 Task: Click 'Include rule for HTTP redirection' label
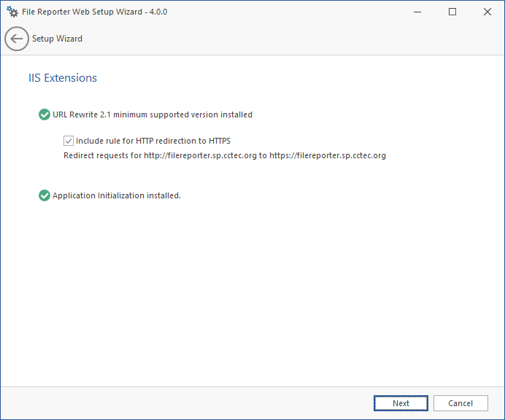tap(153, 141)
